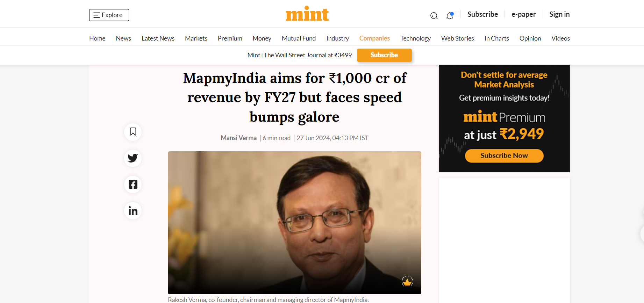The height and width of the screenshot is (303, 644).
Task: Open the e-paper link
Action: tap(523, 14)
